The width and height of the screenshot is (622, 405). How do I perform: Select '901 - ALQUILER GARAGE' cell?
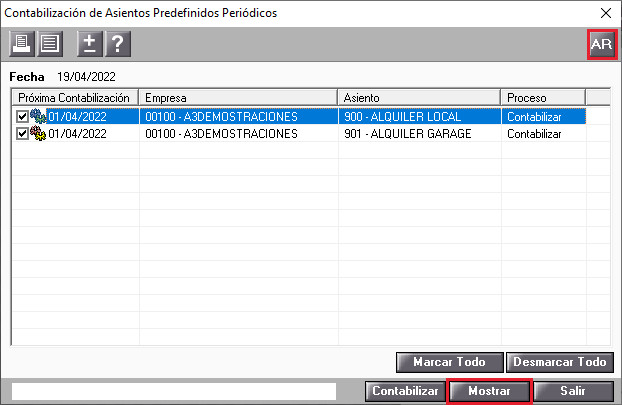pos(420,134)
